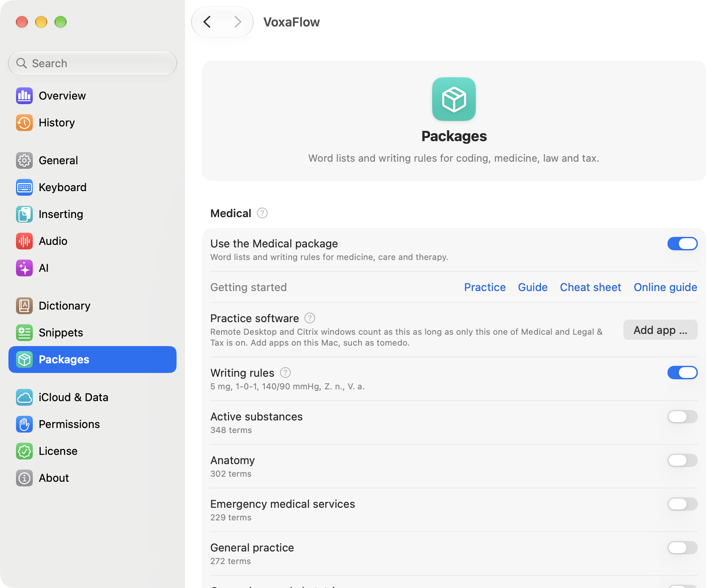Select the AI sparkle icon
The height and width of the screenshot is (588, 723).
[x=24, y=268]
